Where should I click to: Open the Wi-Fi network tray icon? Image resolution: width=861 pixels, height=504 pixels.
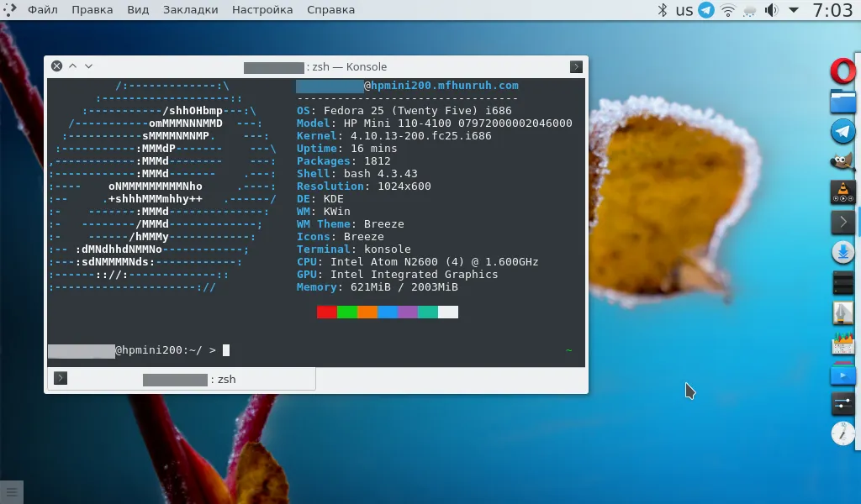tap(728, 10)
